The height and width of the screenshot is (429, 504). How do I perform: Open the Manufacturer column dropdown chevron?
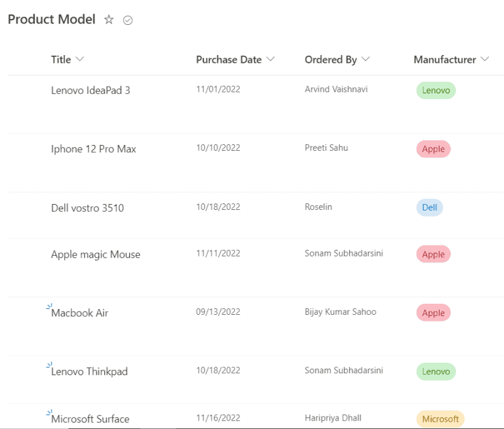(485, 59)
